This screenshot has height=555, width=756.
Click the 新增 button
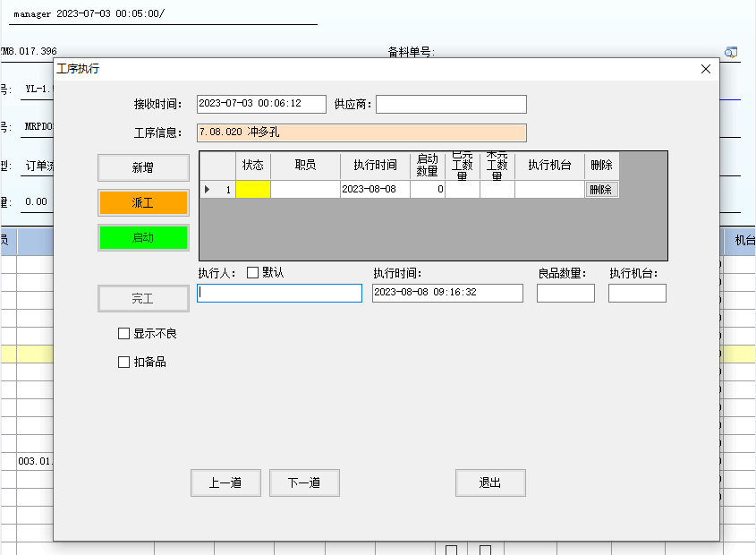(x=143, y=167)
